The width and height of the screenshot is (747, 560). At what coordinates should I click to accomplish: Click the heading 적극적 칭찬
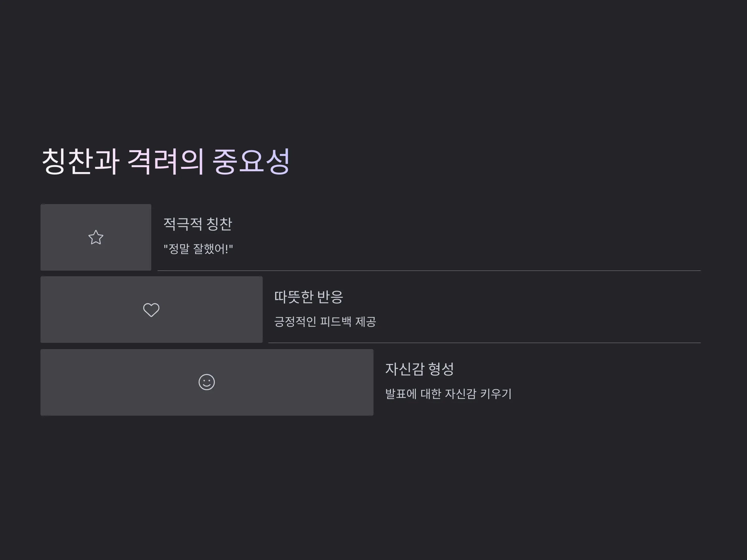[x=198, y=224]
